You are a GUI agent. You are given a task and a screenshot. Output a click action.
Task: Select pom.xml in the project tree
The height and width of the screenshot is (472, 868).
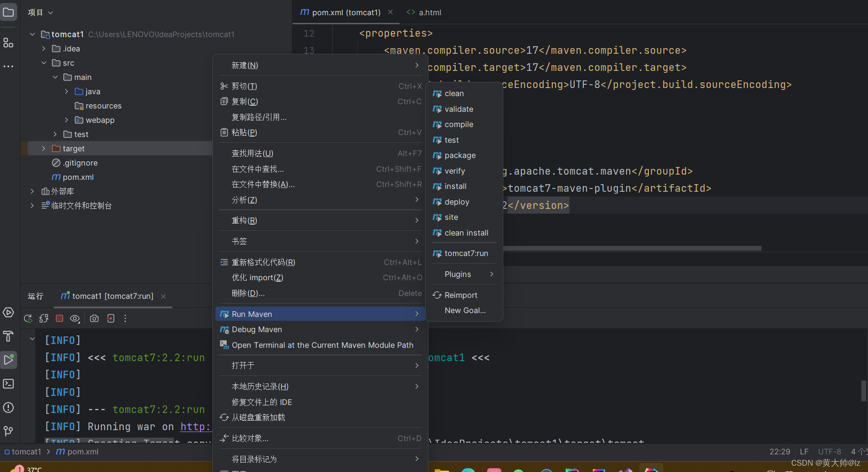[73, 177]
